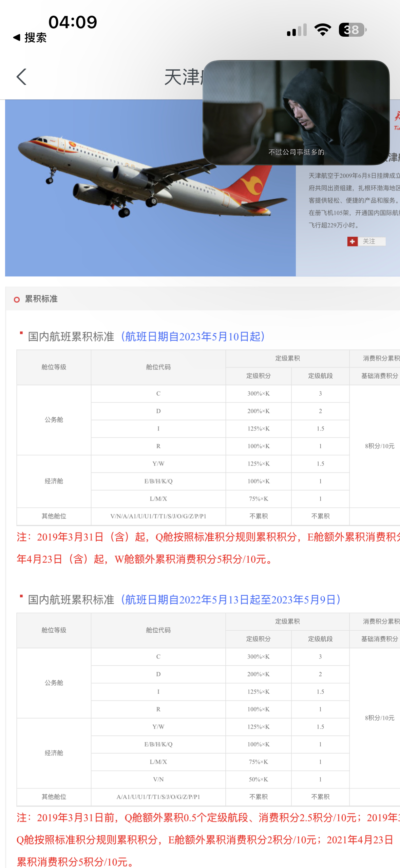Tap the V/N/A/A1/U/U1/T/T1/S/J/O/G/Z/P/P1 cabin codes cell
The image size is (400, 868).
[158, 516]
